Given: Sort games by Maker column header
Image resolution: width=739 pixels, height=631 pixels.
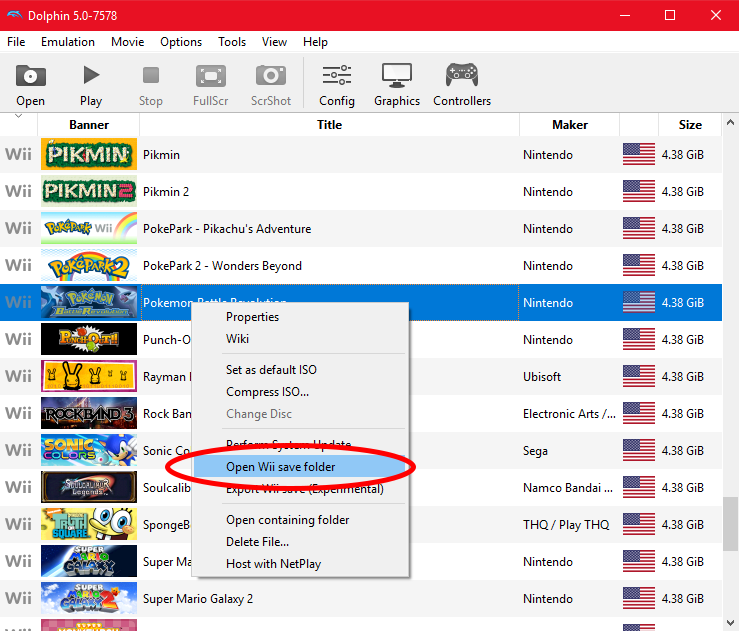Looking at the screenshot, I should pyautogui.click(x=569, y=125).
